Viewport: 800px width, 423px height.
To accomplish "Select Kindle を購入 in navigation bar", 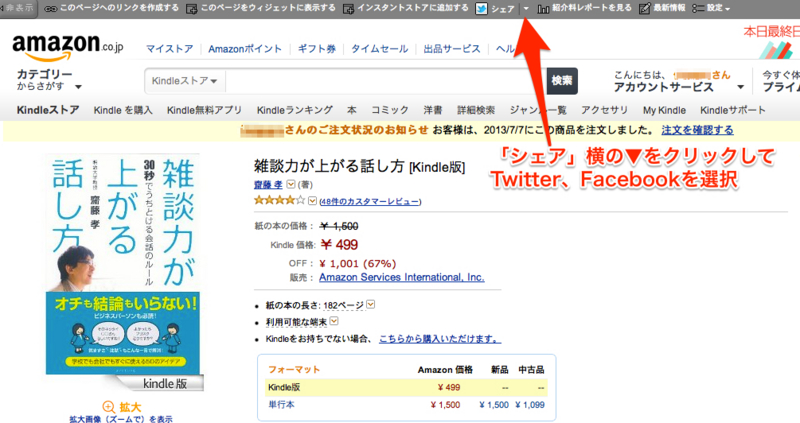I will 123,110.
